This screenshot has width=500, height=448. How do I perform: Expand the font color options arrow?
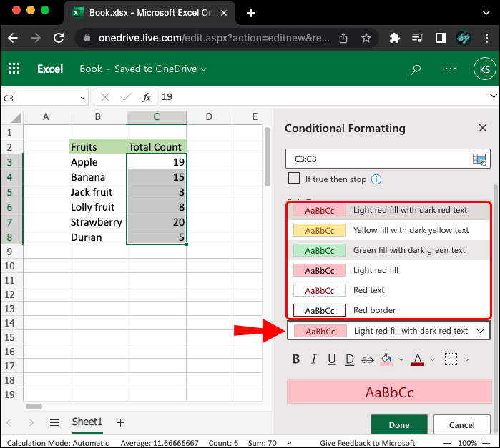click(x=434, y=359)
